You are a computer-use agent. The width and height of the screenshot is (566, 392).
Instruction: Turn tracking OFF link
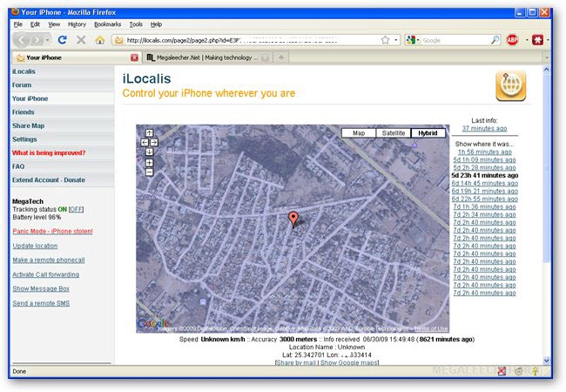[76, 209]
